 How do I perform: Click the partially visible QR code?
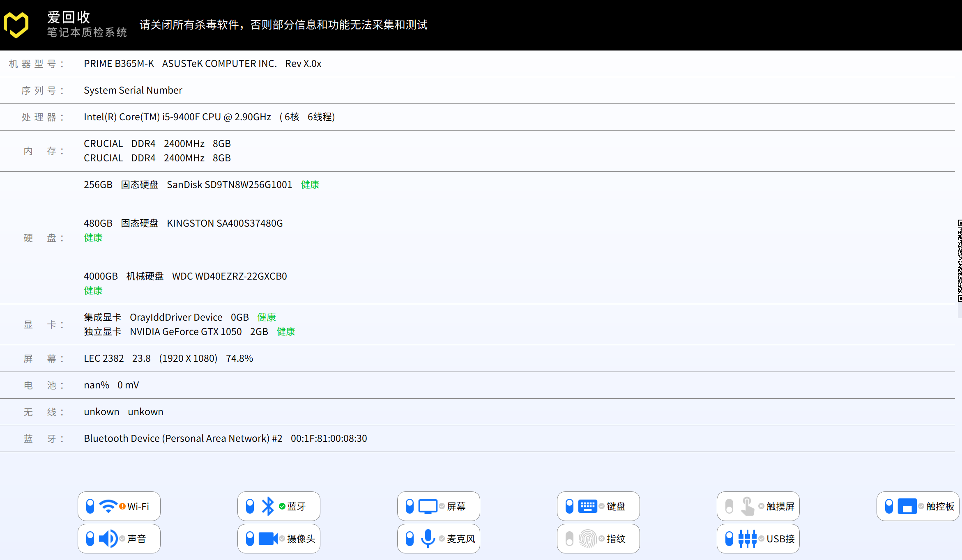960,261
